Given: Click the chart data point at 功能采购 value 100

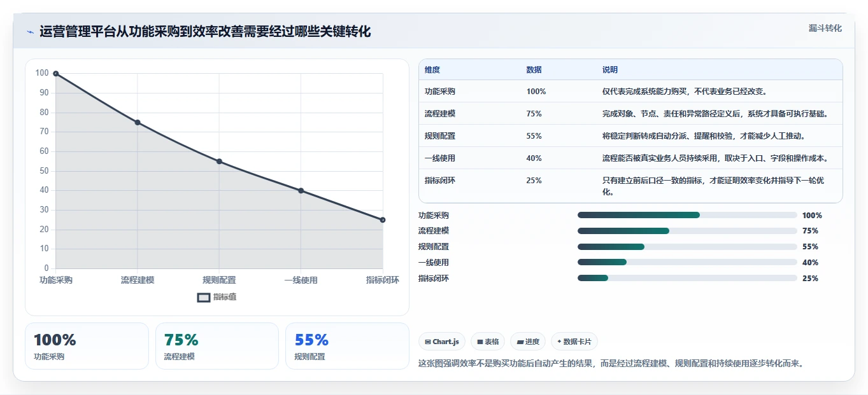Looking at the screenshot, I should [x=56, y=74].
